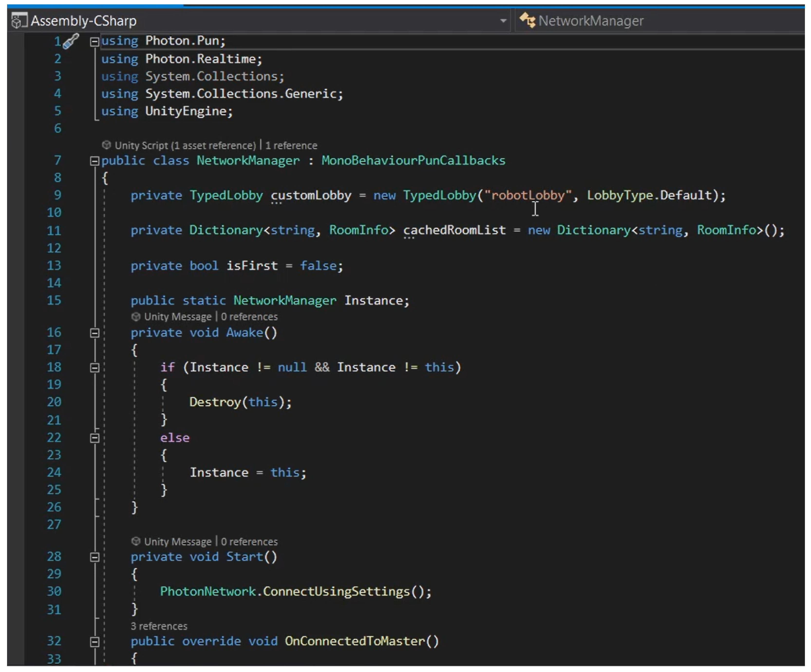Fold the Awake method body
811x672 pixels.
pyautogui.click(x=94, y=333)
